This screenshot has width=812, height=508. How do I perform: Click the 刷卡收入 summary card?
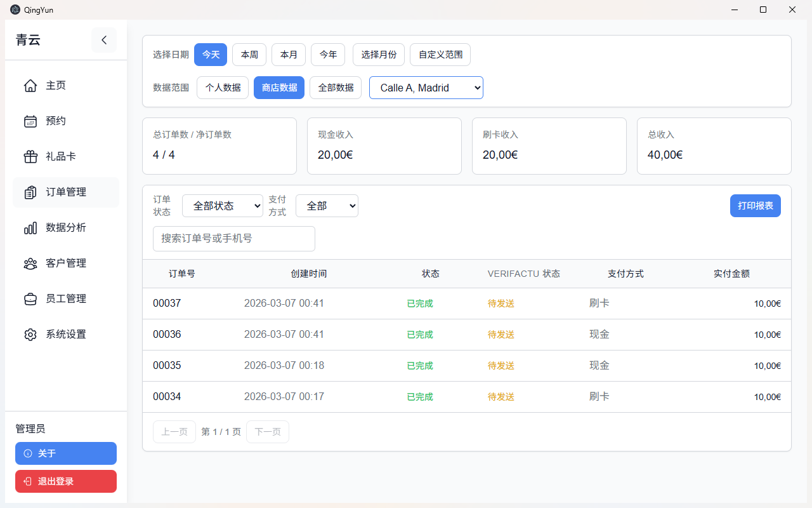pyautogui.click(x=549, y=146)
